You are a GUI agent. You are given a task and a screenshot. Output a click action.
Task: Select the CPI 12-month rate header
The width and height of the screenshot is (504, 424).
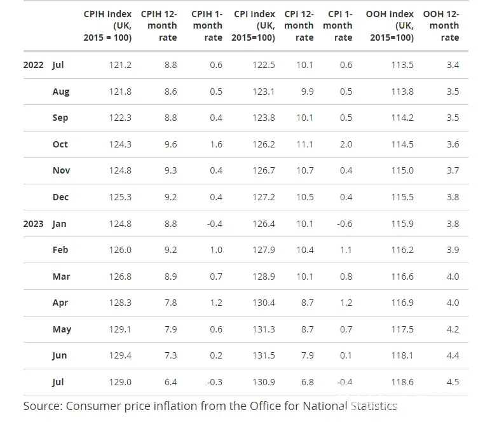click(x=299, y=26)
